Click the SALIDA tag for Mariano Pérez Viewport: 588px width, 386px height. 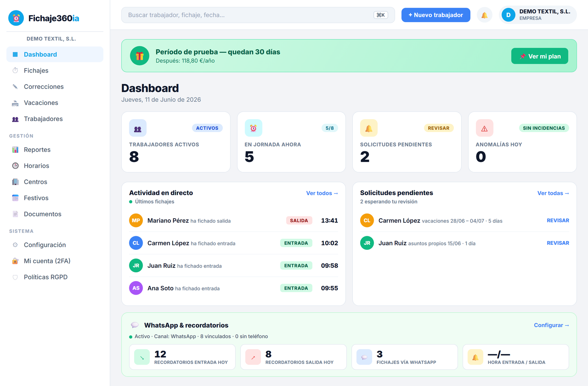299,220
